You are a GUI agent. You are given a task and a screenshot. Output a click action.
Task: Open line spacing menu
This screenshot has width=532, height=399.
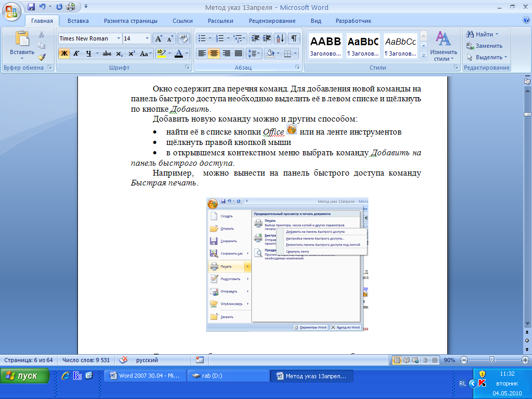point(254,54)
